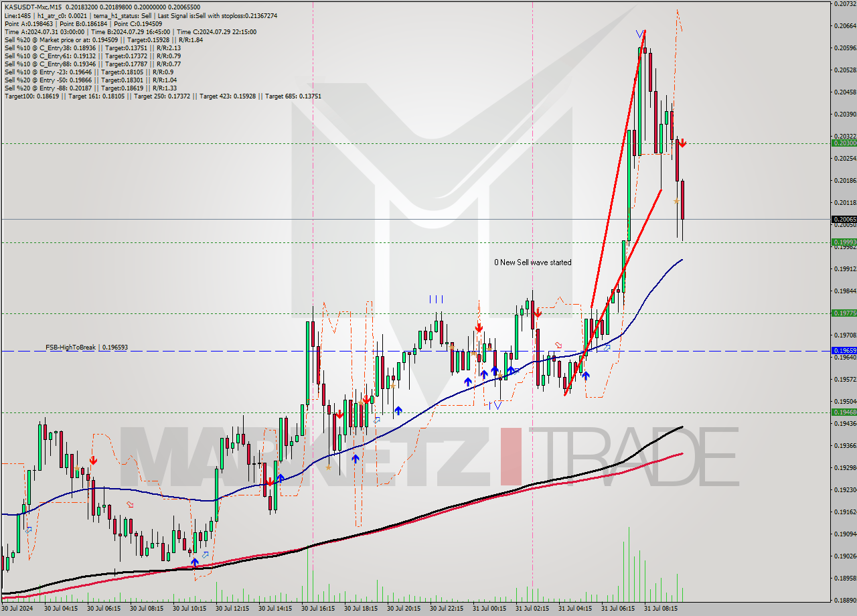Click the 0.19366 price axis label
Image resolution: width=857 pixels, height=616 pixels.
pos(844,446)
